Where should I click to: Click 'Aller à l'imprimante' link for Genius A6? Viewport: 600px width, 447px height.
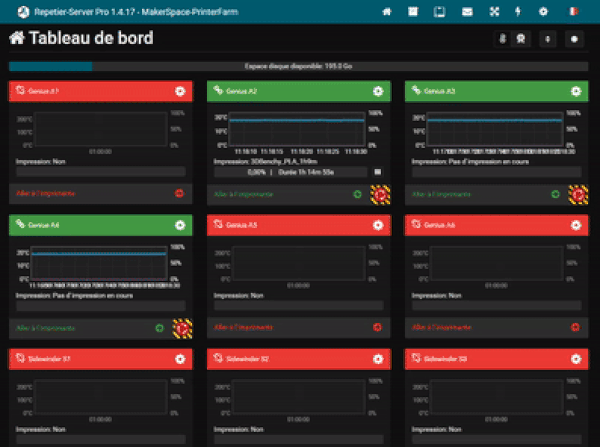click(x=442, y=327)
